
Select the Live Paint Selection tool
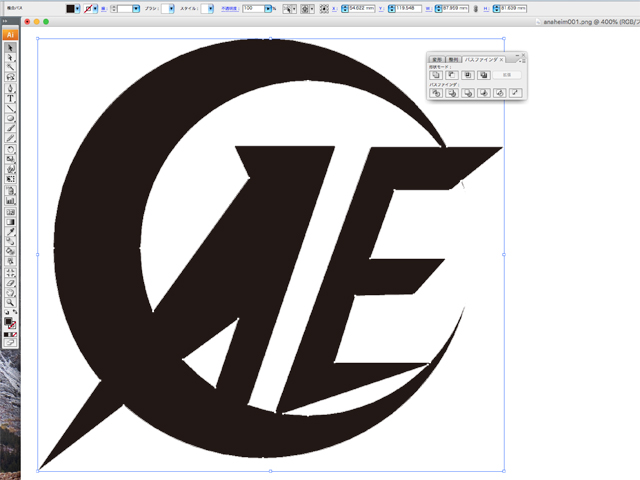point(10,261)
